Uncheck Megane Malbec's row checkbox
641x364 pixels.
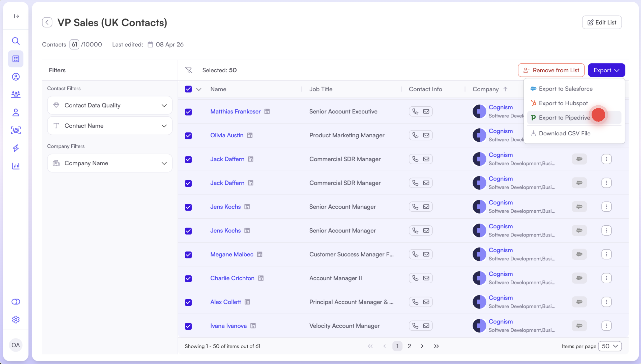[x=188, y=255]
